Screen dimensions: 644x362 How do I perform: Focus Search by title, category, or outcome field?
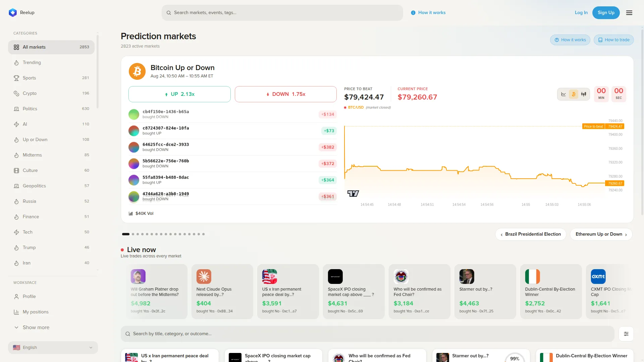coord(368,334)
